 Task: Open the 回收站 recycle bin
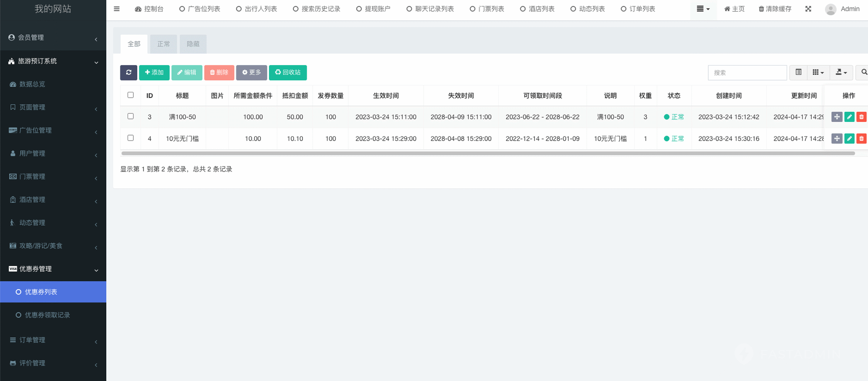coord(288,72)
